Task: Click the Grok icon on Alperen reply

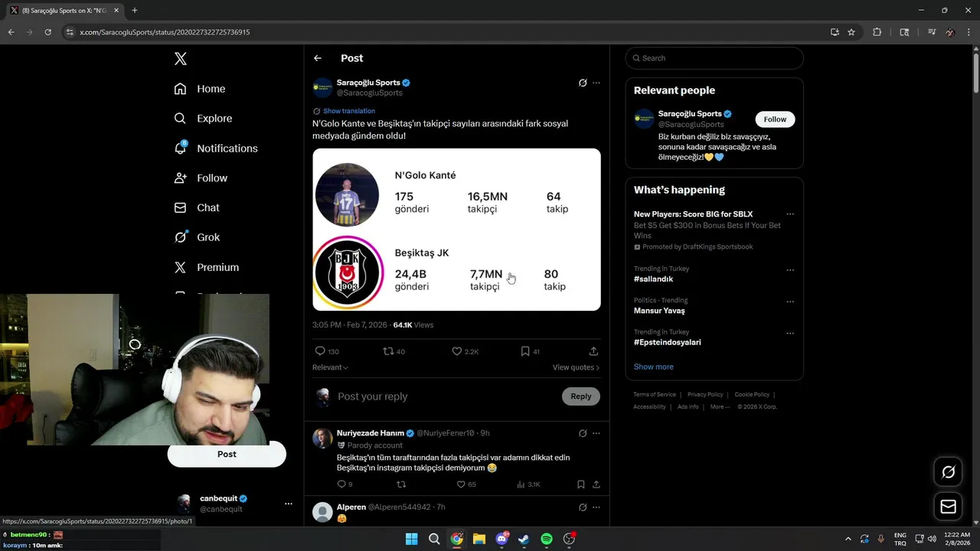Action: pos(583,507)
